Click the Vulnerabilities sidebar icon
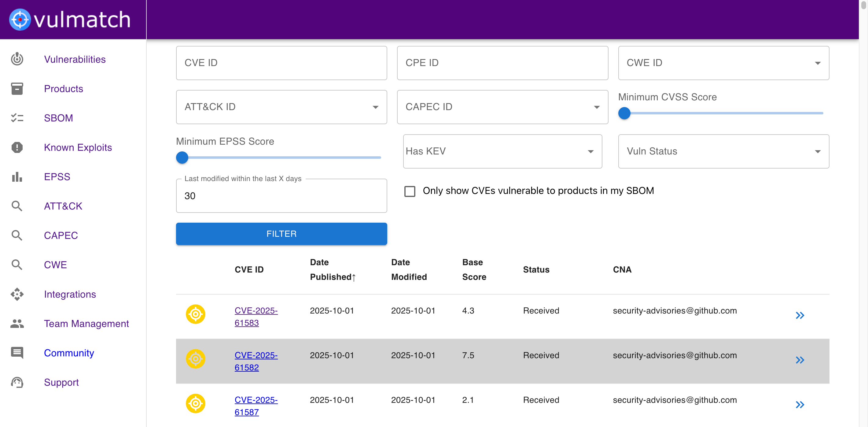The image size is (868, 427). 17,59
